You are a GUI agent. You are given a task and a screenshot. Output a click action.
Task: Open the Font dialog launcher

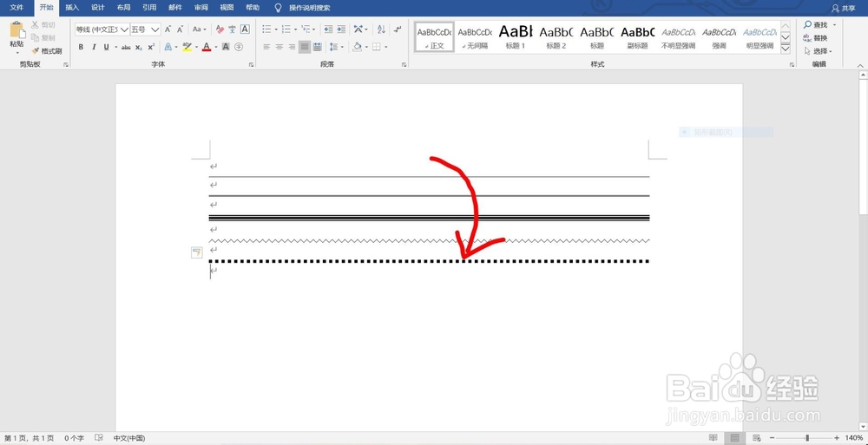[252, 65]
